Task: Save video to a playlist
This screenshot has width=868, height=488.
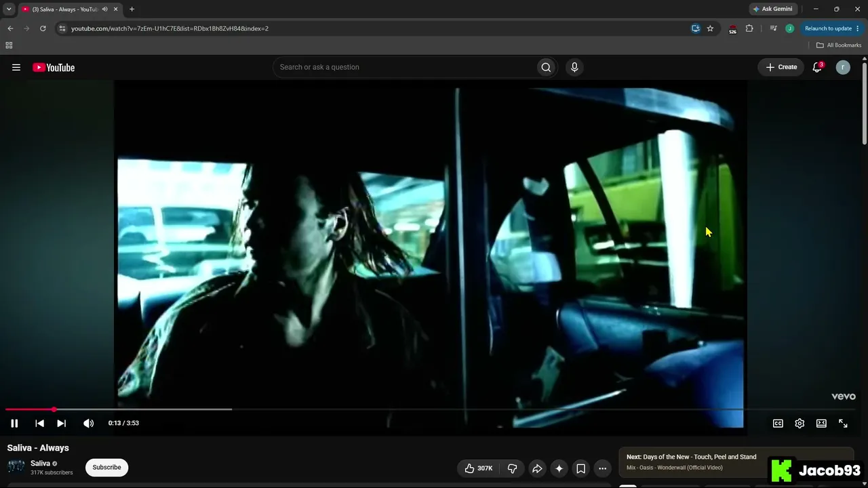Action: [580, 468]
